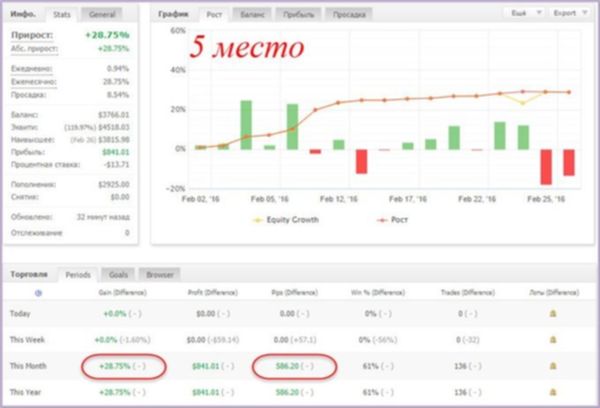Show the Прибыль chart tab
Image resolution: width=600 pixels, height=408 pixels.
pos(298,15)
